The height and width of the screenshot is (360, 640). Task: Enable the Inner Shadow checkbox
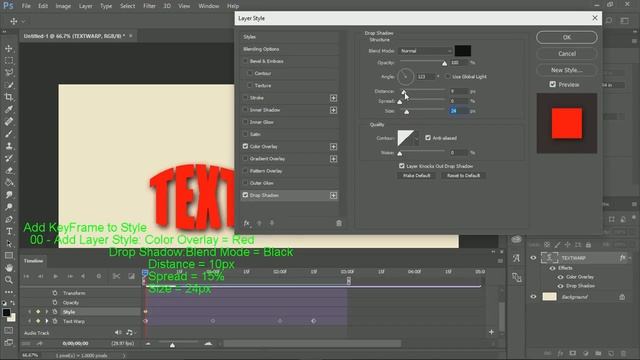point(245,110)
